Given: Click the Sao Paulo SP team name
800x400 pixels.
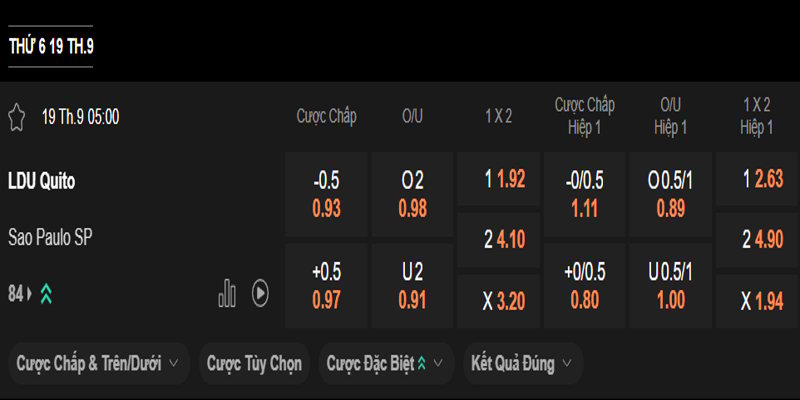Looking at the screenshot, I should (51, 237).
